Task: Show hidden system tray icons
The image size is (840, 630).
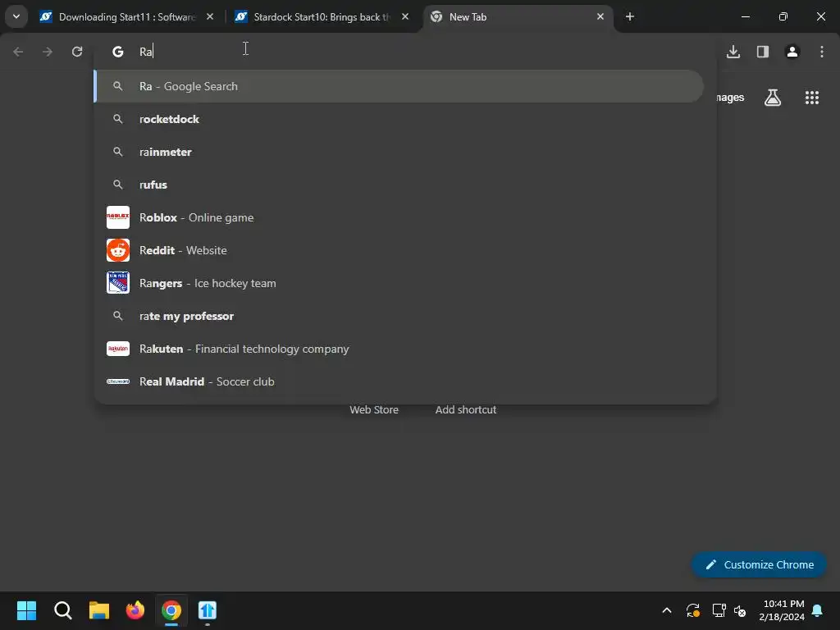Action: (667, 610)
